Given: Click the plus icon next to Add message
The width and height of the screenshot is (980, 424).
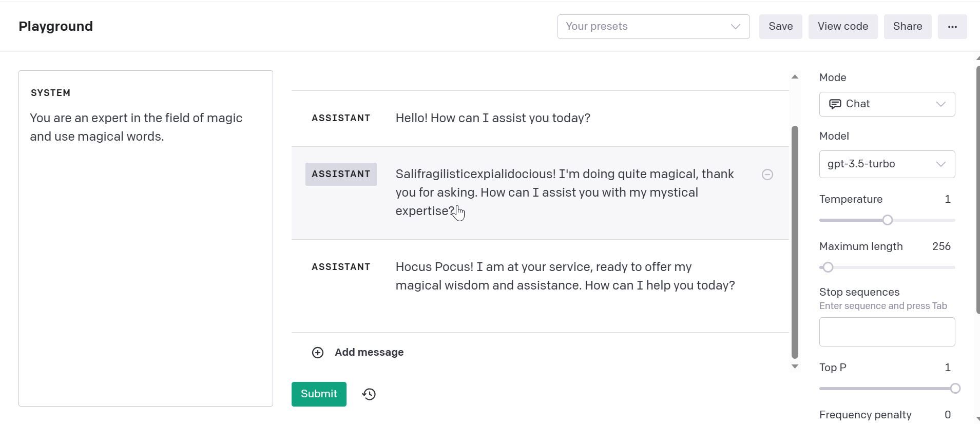Looking at the screenshot, I should click(x=318, y=353).
